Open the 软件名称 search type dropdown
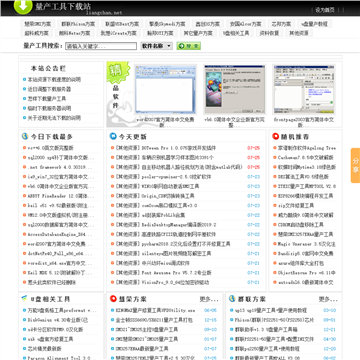Screen dimensions: 360x360 [157, 46]
